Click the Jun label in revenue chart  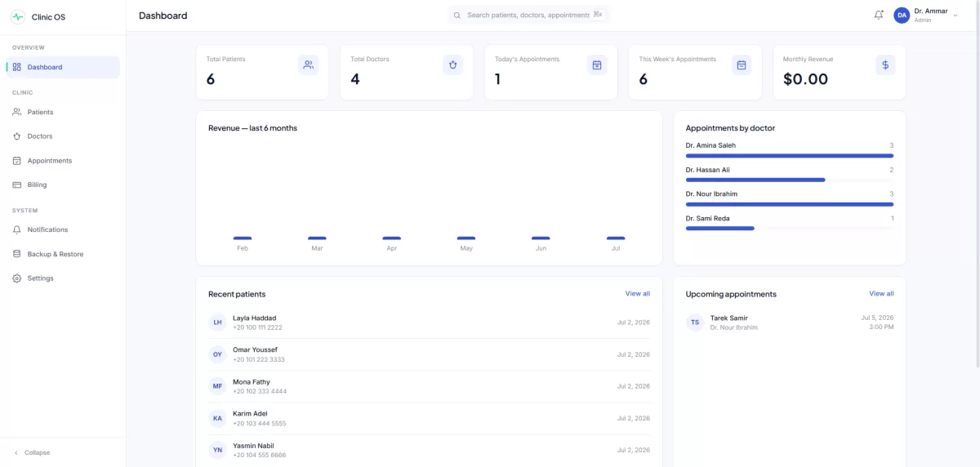(541, 248)
